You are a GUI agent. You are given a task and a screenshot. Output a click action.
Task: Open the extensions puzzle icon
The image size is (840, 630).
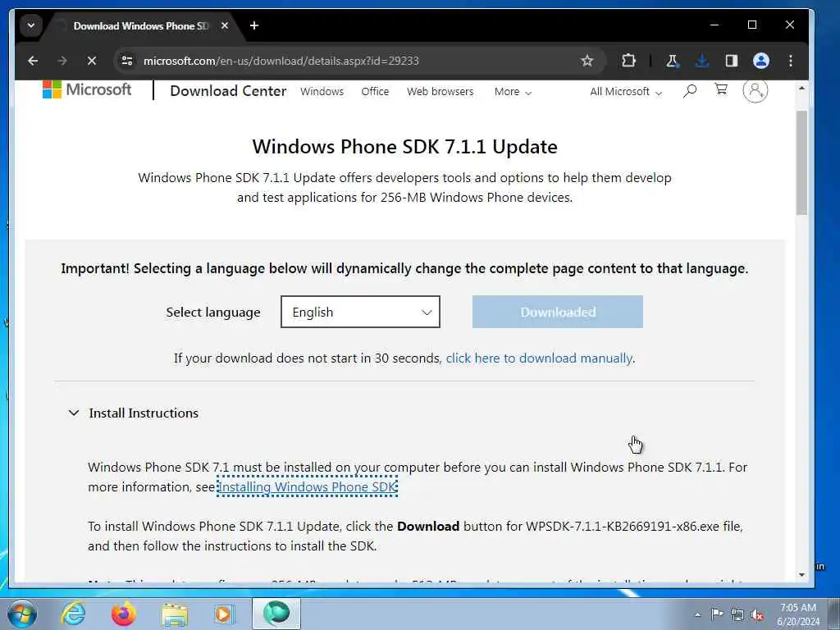pyautogui.click(x=628, y=61)
